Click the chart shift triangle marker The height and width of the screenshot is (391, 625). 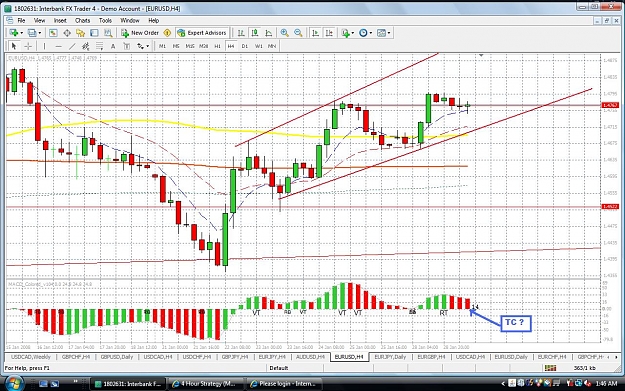coord(481,55)
